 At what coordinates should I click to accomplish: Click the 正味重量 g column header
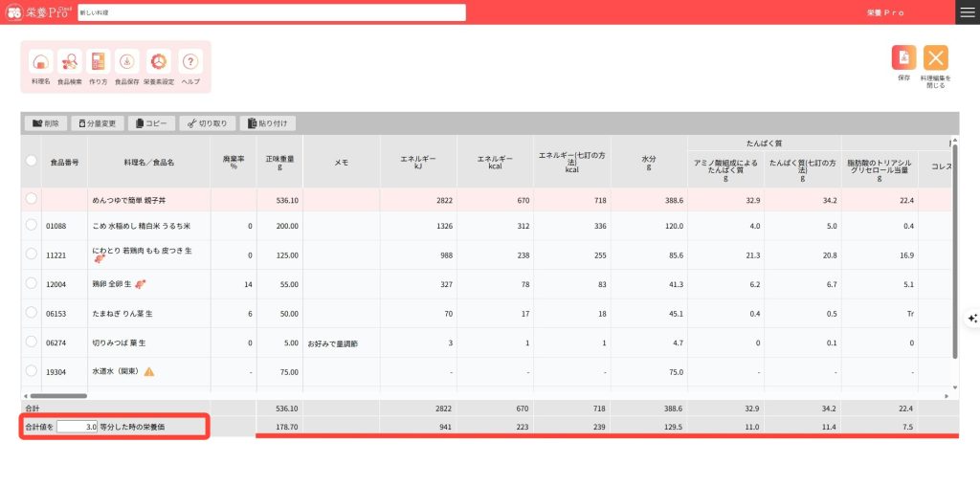tap(279, 162)
